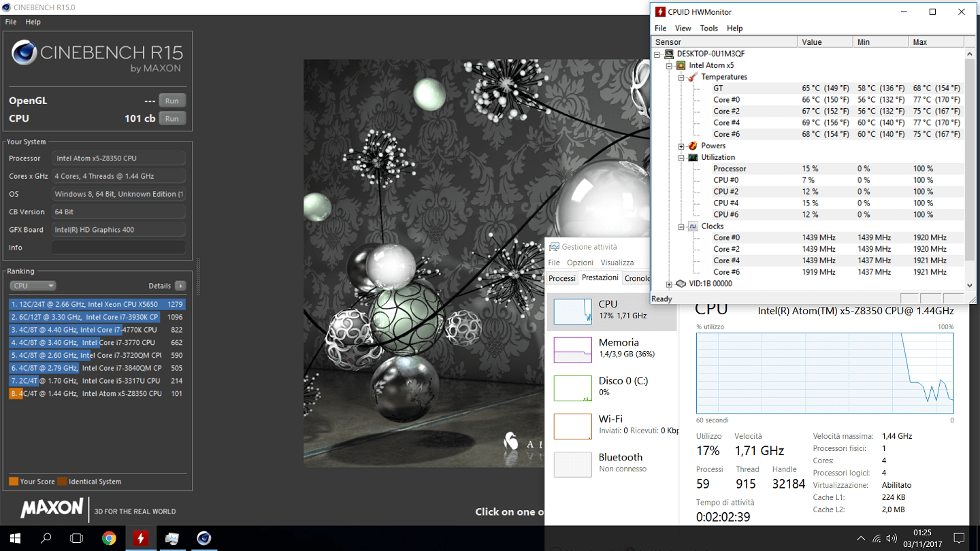Viewport: 980px width, 551px height.
Task: Open HWMonitor View menu
Action: pyautogui.click(x=683, y=29)
